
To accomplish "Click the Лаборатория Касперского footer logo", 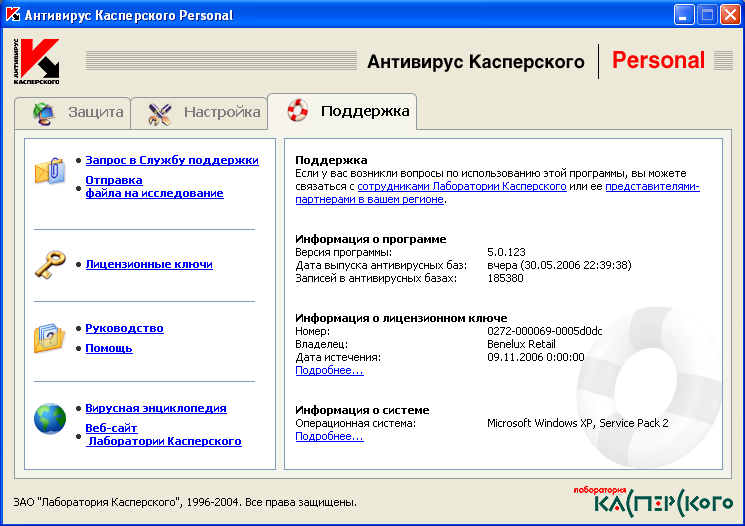I will [x=653, y=501].
